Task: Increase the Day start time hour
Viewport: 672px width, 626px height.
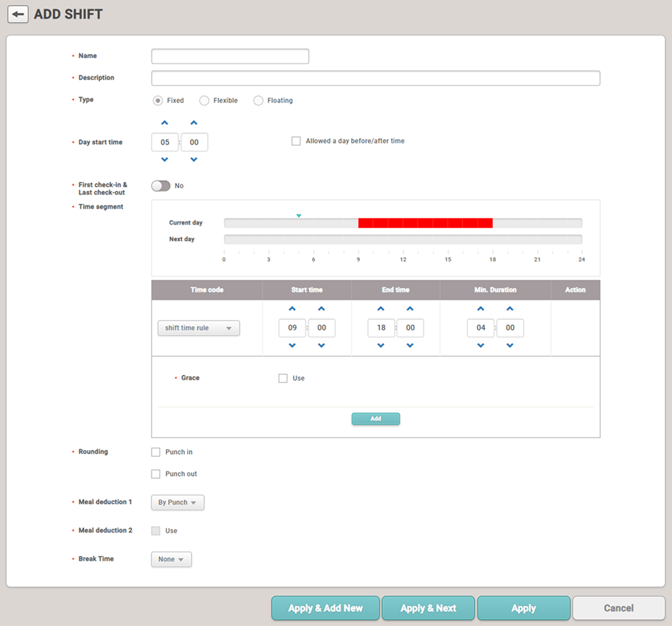Action: pyautogui.click(x=165, y=123)
